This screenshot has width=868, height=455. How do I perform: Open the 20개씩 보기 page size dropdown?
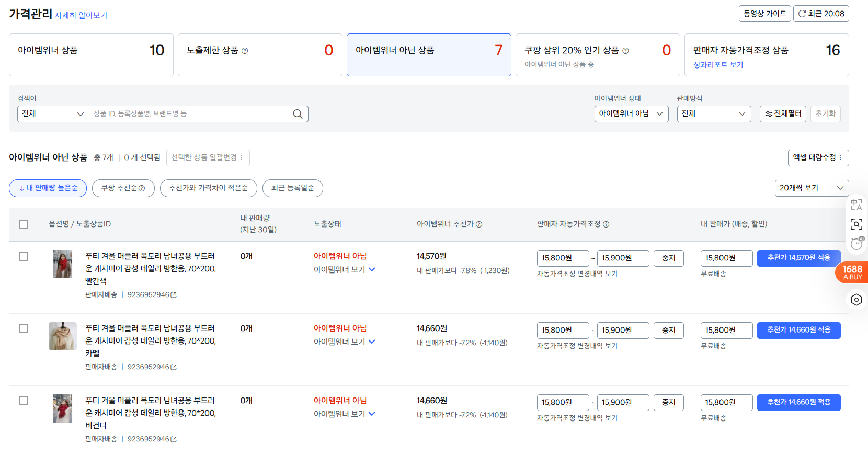pos(811,188)
